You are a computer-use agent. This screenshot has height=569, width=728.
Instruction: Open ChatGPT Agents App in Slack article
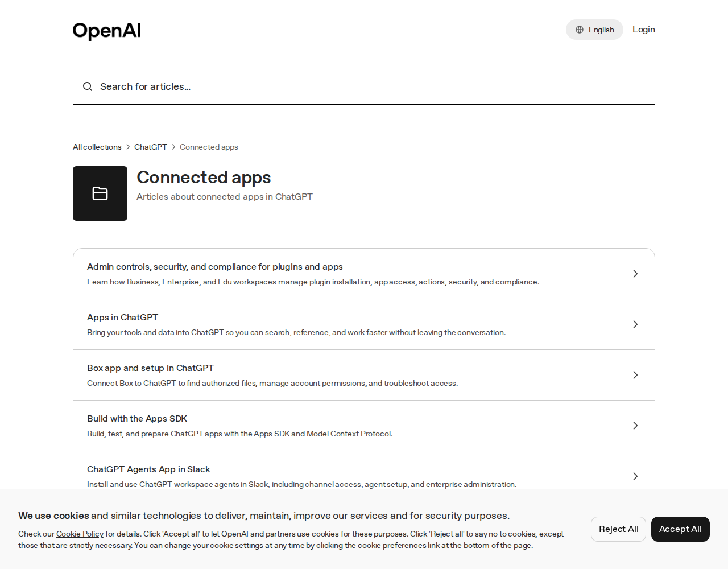(364, 470)
